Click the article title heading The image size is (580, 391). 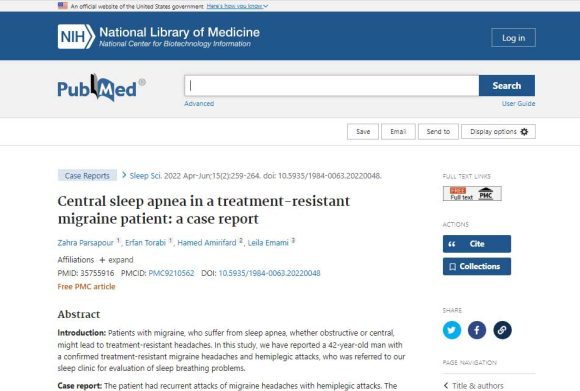(x=203, y=210)
